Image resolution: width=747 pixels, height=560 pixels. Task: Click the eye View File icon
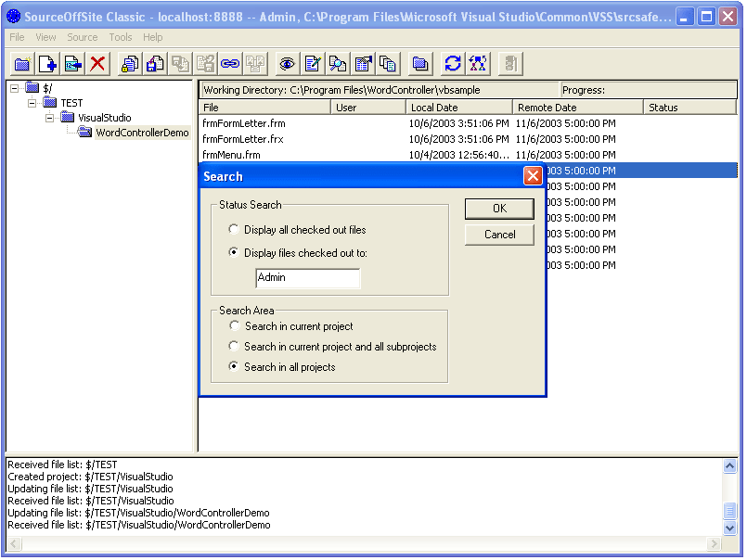point(288,64)
